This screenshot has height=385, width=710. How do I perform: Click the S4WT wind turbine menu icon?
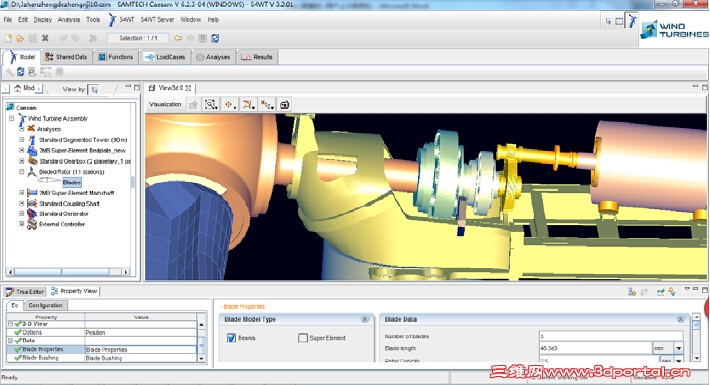click(x=112, y=19)
